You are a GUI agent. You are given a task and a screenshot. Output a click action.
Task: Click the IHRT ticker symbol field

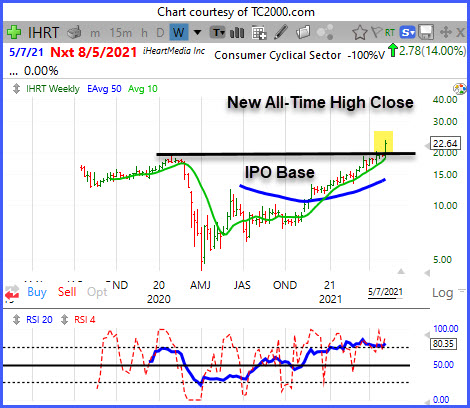tap(44, 33)
